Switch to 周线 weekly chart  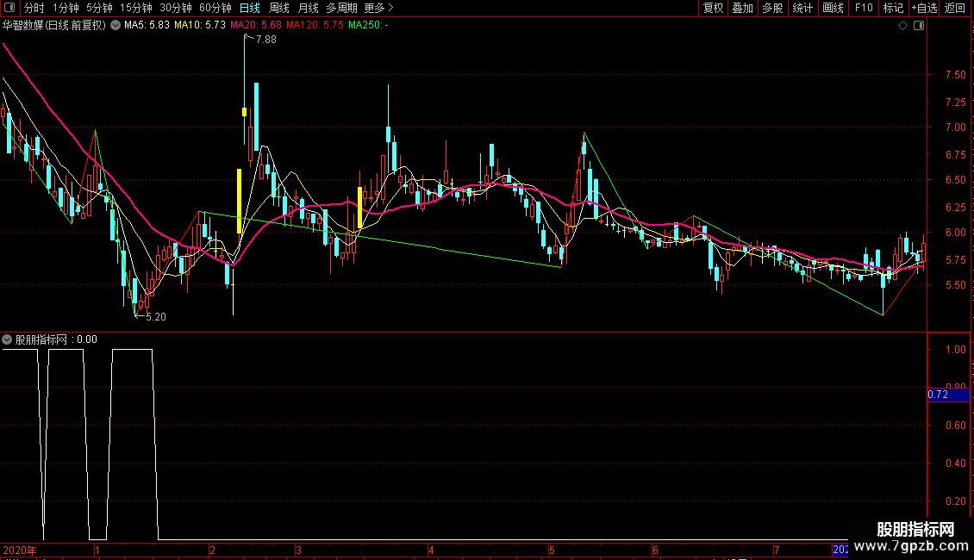[279, 8]
